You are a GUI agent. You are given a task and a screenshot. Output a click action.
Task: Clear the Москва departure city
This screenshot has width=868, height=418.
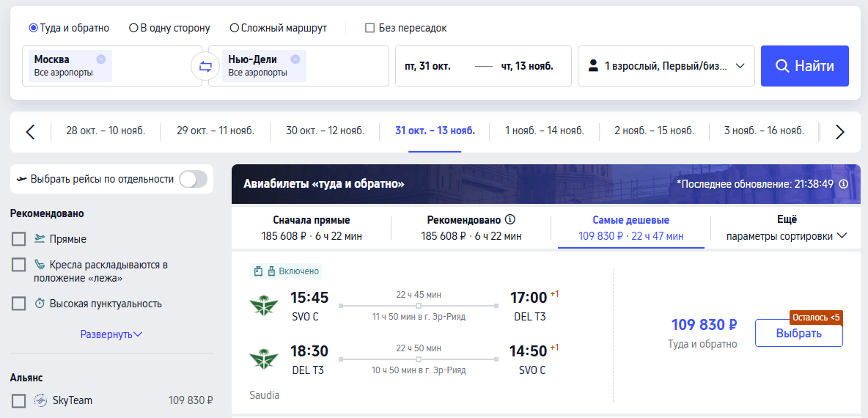coord(100,59)
